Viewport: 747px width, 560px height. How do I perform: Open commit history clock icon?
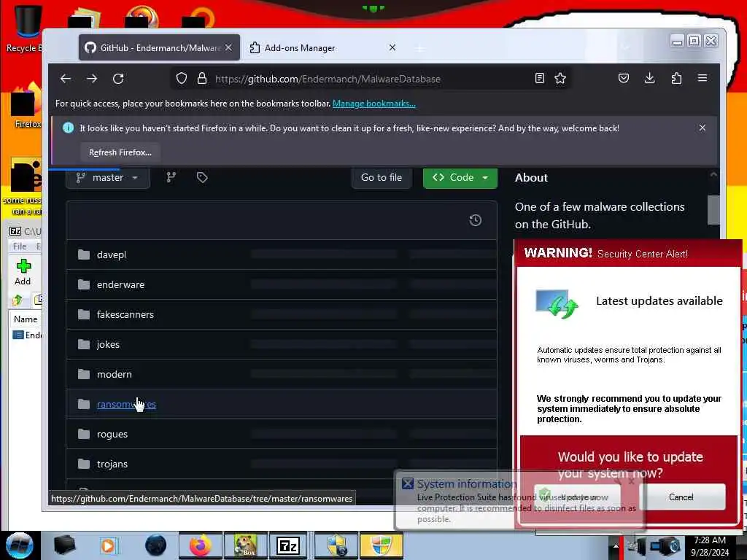[x=475, y=220]
